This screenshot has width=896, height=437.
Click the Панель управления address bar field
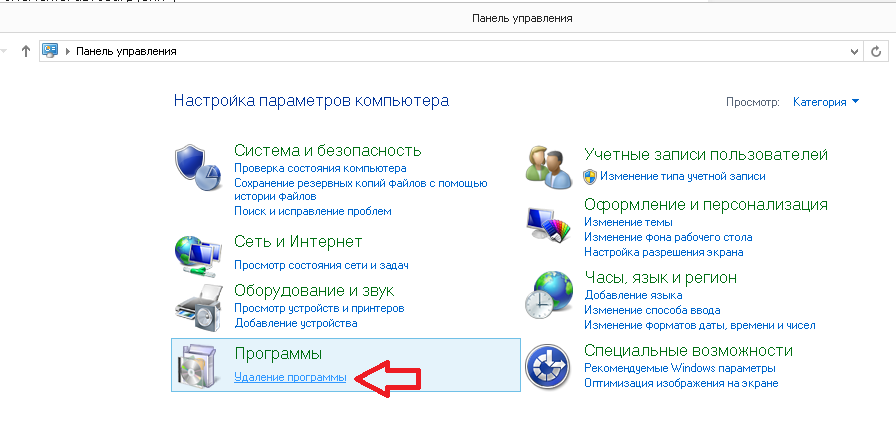(450, 51)
